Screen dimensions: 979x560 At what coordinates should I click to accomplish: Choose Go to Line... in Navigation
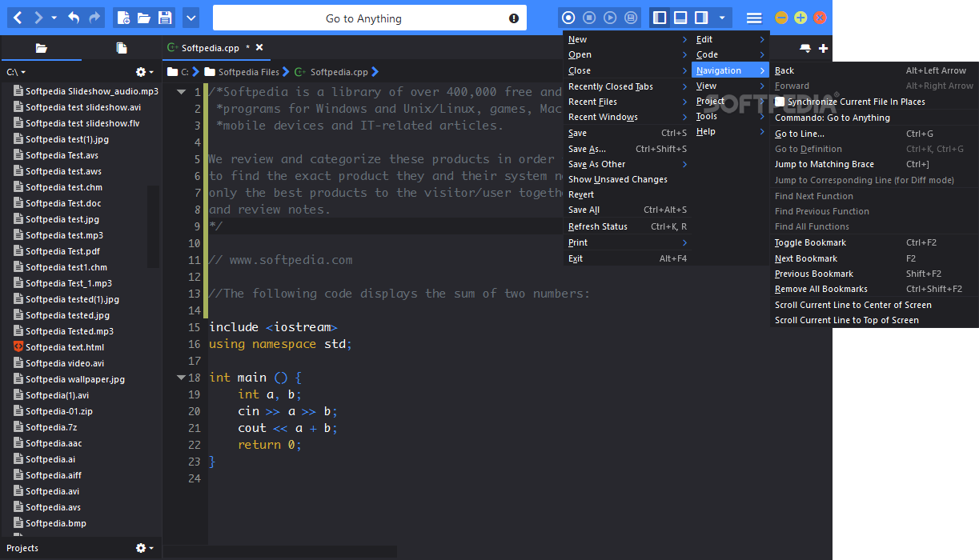tap(874, 134)
